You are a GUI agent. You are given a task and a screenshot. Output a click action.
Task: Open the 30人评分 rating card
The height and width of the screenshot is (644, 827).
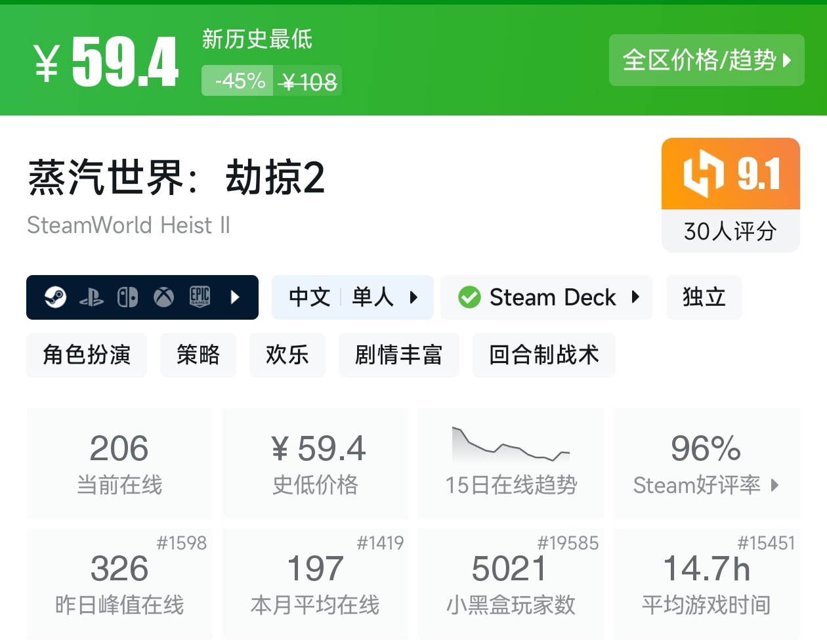730,231
